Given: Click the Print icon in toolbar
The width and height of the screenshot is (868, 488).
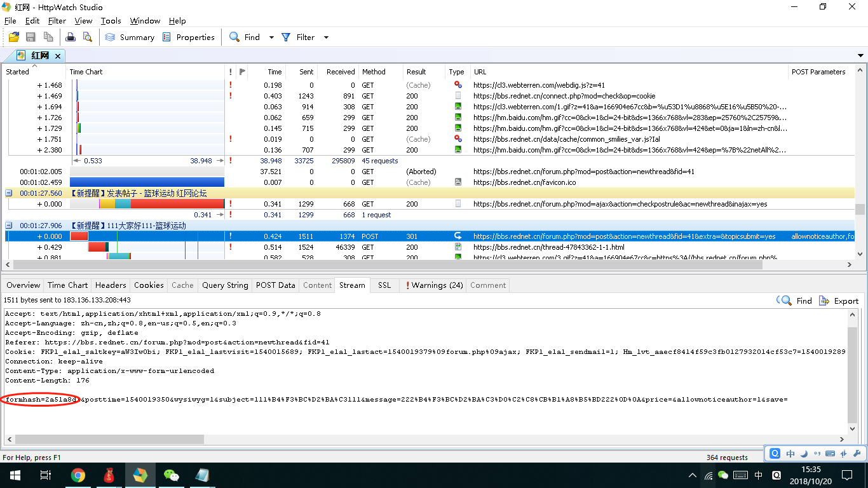Looking at the screenshot, I should point(71,37).
